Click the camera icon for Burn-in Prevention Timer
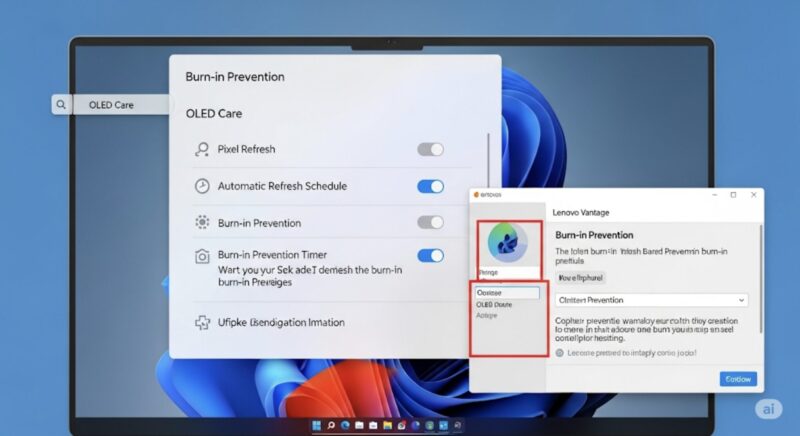 tap(202, 255)
